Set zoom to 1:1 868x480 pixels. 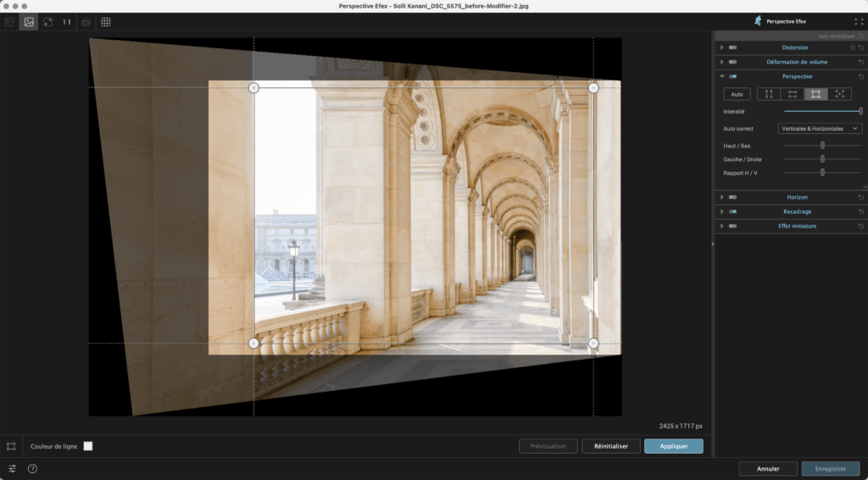click(67, 22)
